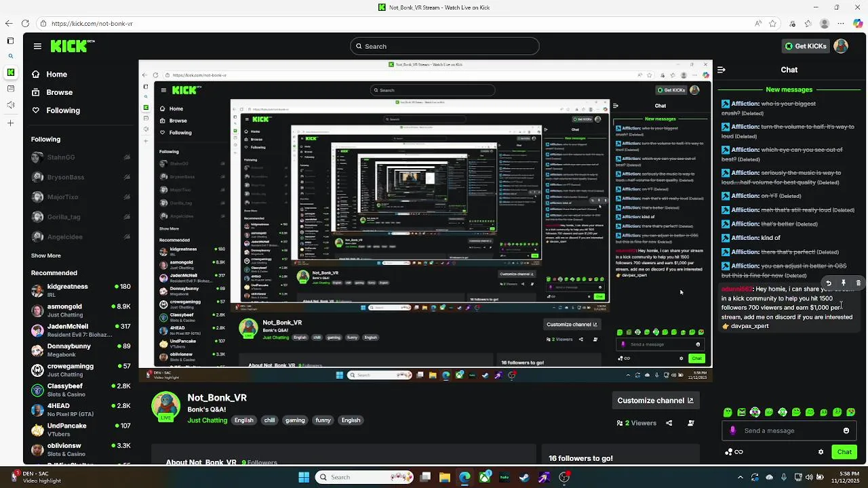Open the Just Chatting category link

208,420
